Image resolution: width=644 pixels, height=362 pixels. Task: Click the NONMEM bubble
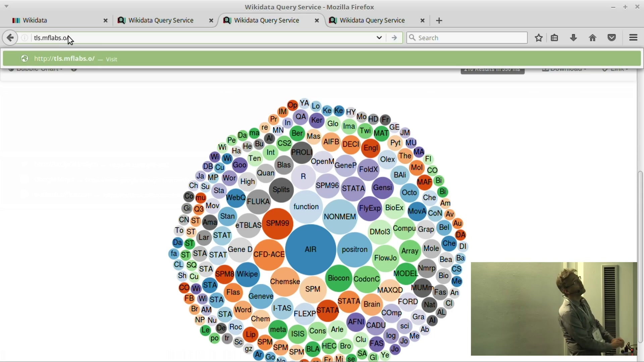340,217
